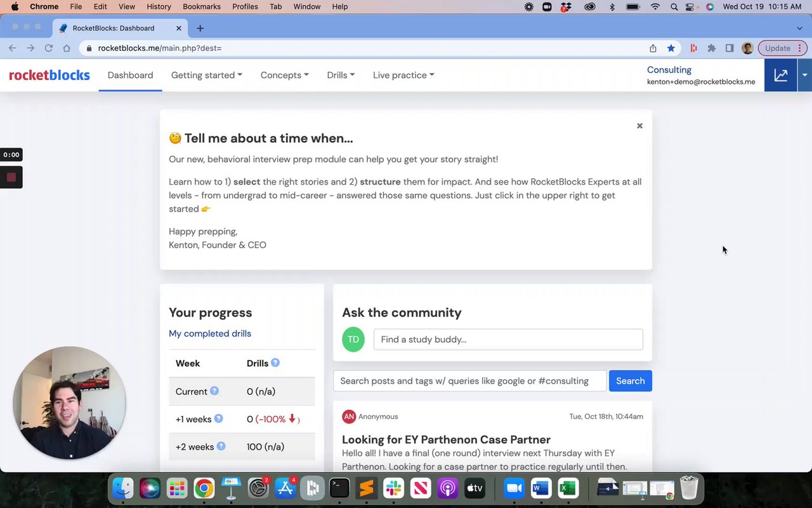Open a new Chrome tab
The height and width of the screenshot is (508, 812).
pyautogui.click(x=200, y=28)
